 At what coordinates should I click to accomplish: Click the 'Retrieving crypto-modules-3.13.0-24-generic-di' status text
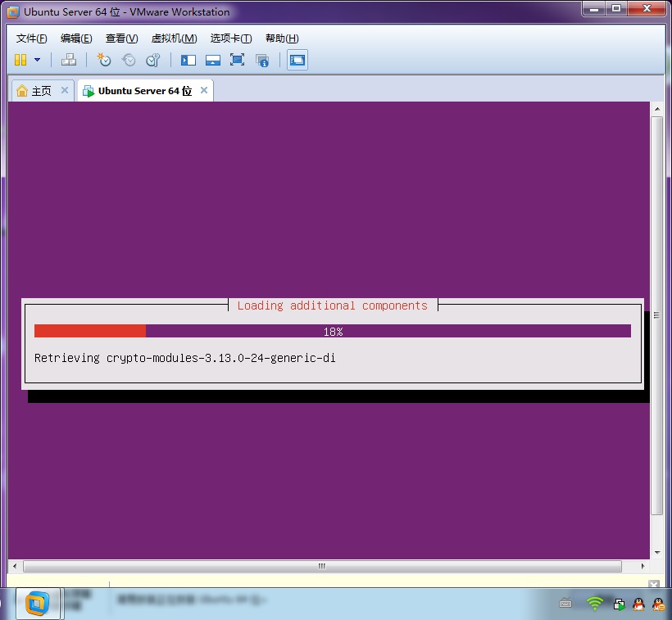pos(184,358)
